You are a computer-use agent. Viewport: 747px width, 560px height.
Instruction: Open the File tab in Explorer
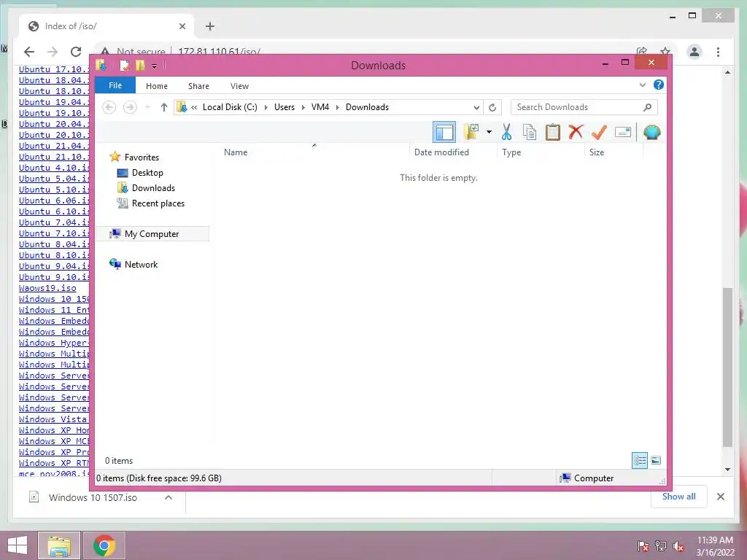(x=115, y=85)
